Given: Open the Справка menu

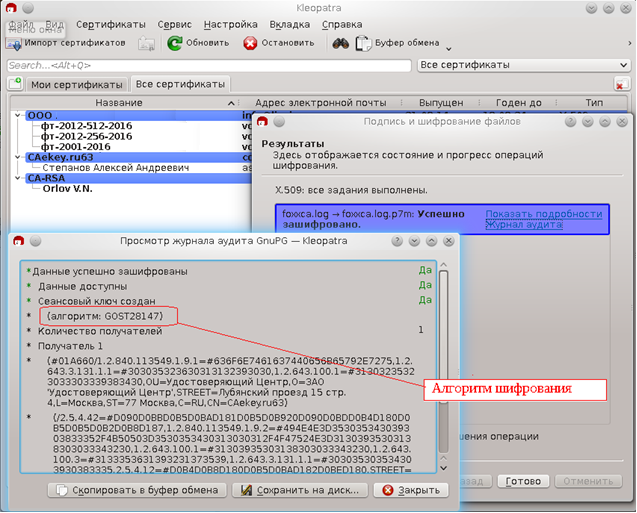Looking at the screenshot, I should point(342,24).
